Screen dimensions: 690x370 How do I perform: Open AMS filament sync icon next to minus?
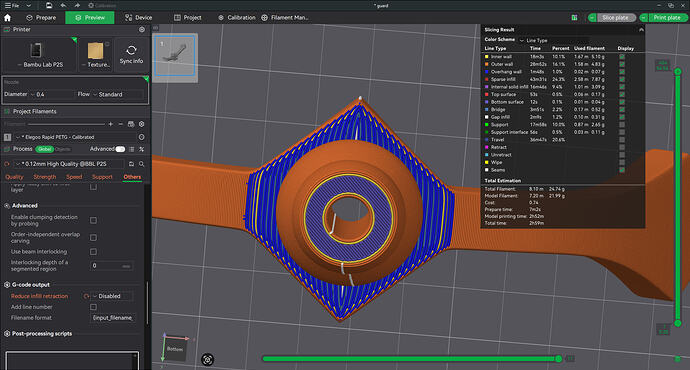pos(131,124)
